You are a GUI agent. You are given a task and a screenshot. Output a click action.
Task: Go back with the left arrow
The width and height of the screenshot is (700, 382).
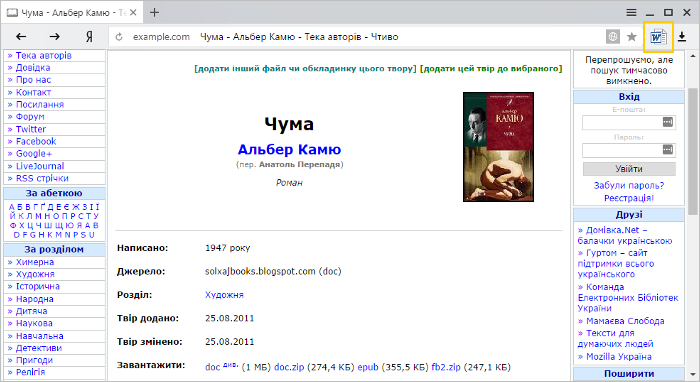[x=21, y=37]
